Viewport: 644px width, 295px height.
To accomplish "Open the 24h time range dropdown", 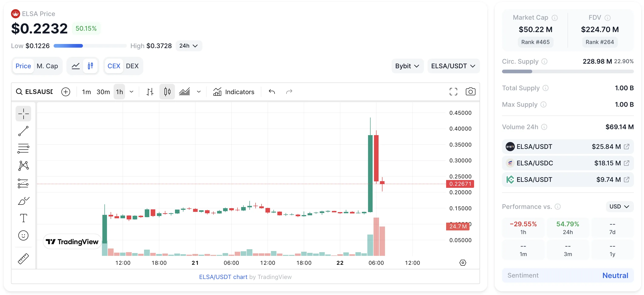I will (x=189, y=46).
